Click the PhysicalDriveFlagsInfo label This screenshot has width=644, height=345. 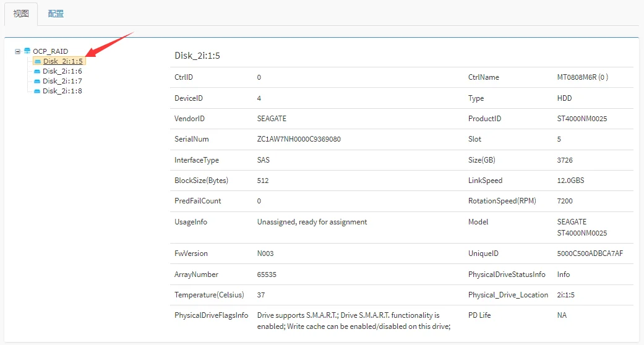click(211, 315)
